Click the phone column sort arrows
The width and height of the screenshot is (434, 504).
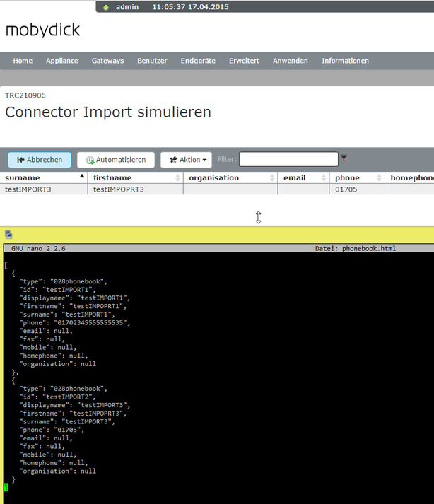[379, 177]
